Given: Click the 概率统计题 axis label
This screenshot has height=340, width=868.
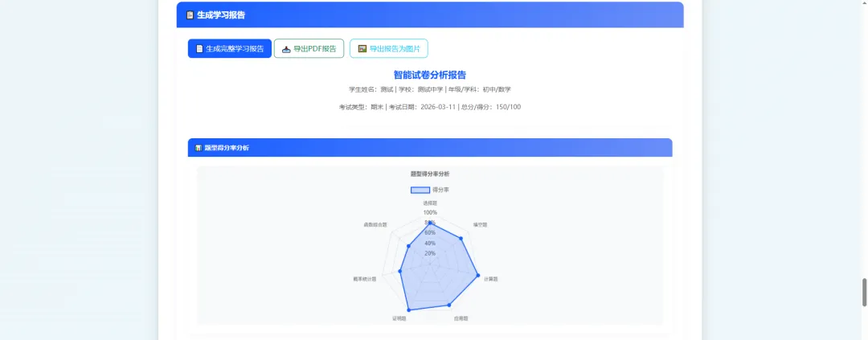Looking at the screenshot, I should [x=365, y=279].
